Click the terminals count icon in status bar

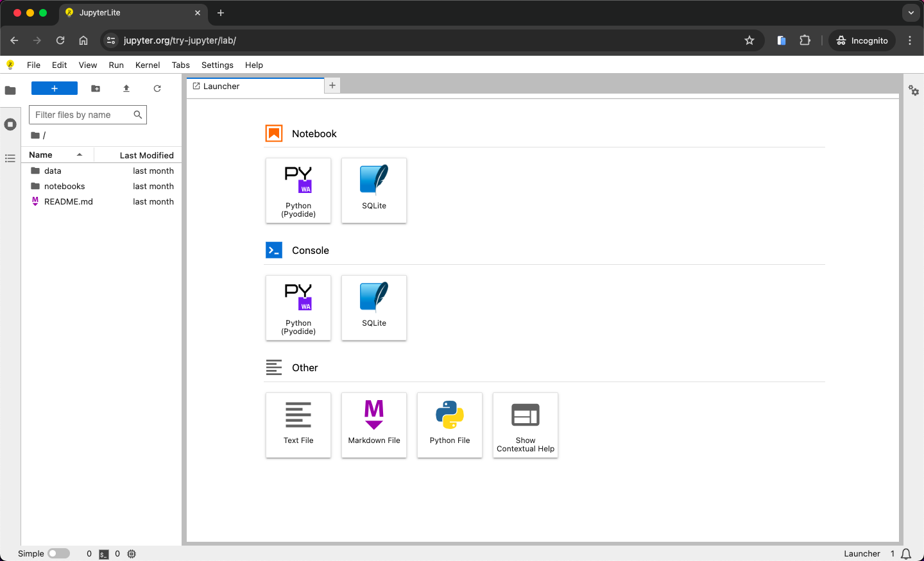[x=104, y=554]
